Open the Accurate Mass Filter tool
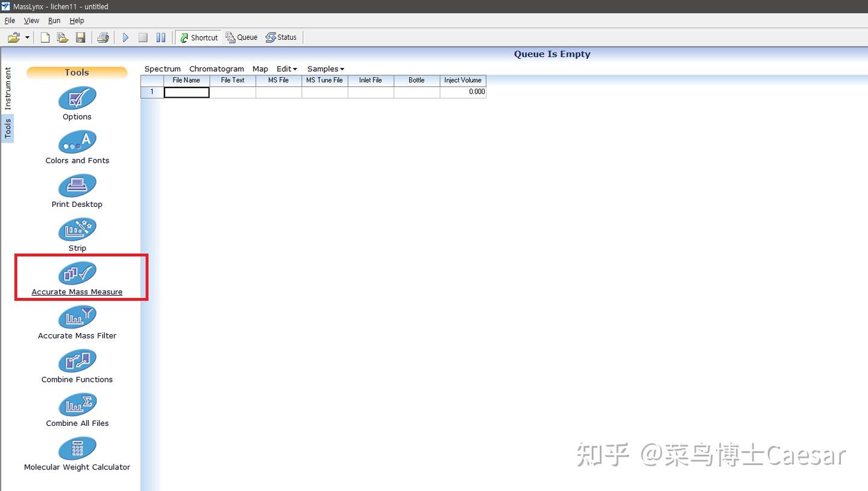 click(77, 318)
